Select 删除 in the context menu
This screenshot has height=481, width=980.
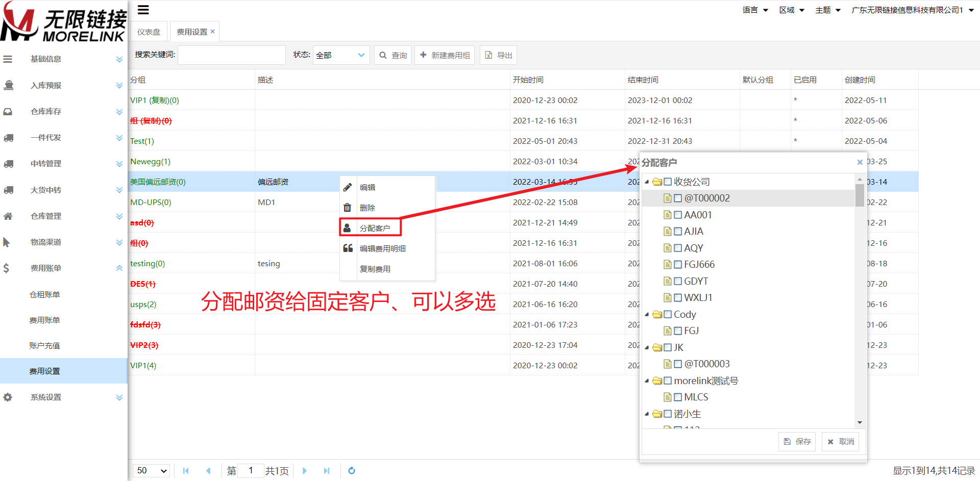tap(387, 208)
